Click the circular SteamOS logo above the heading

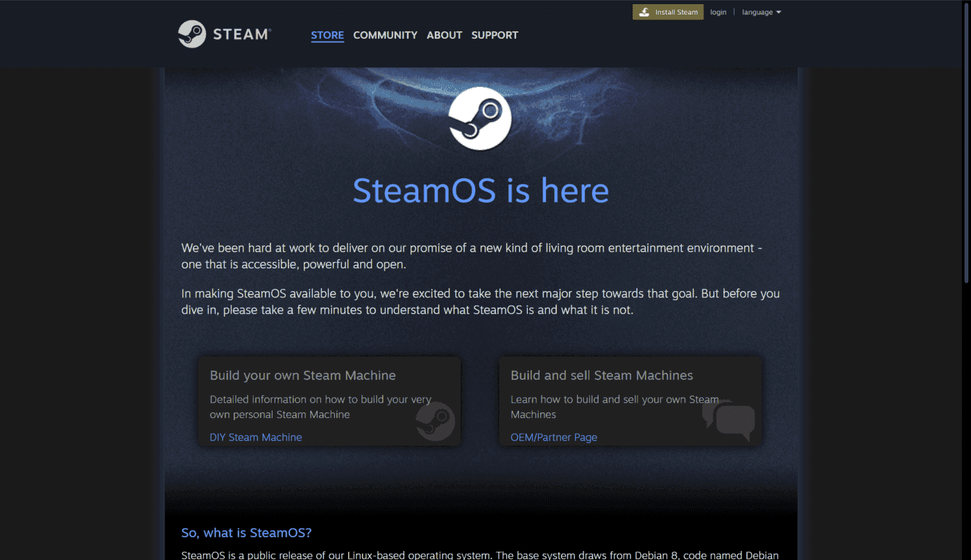(x=480, y=118)
